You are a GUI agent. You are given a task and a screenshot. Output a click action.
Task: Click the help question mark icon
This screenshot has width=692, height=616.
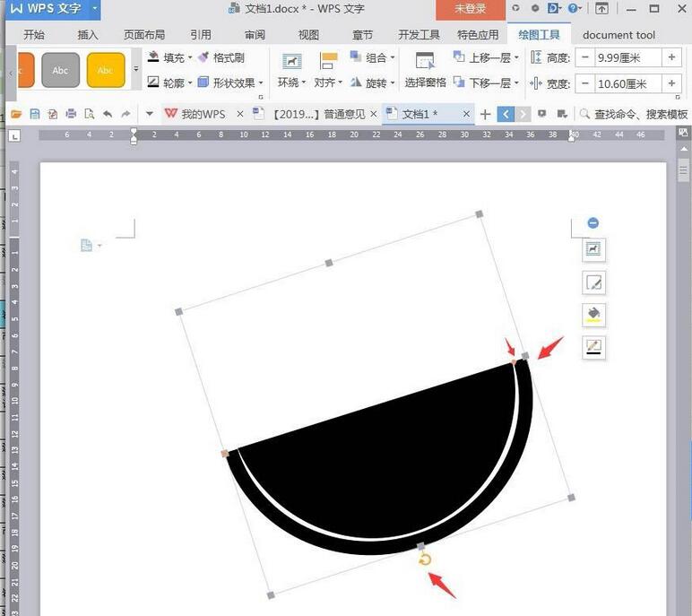click(575, 8)
